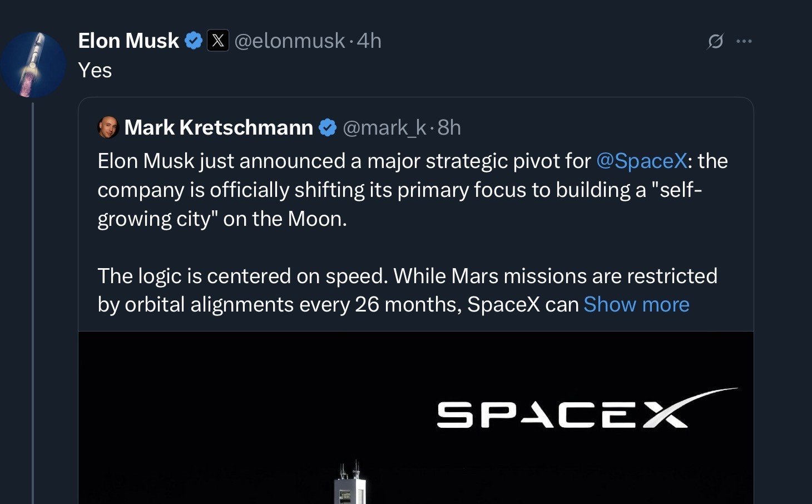Screen dimensions: 812x504
Task: Click the Grok explain-post icon
Action: (x=715, y=41)
